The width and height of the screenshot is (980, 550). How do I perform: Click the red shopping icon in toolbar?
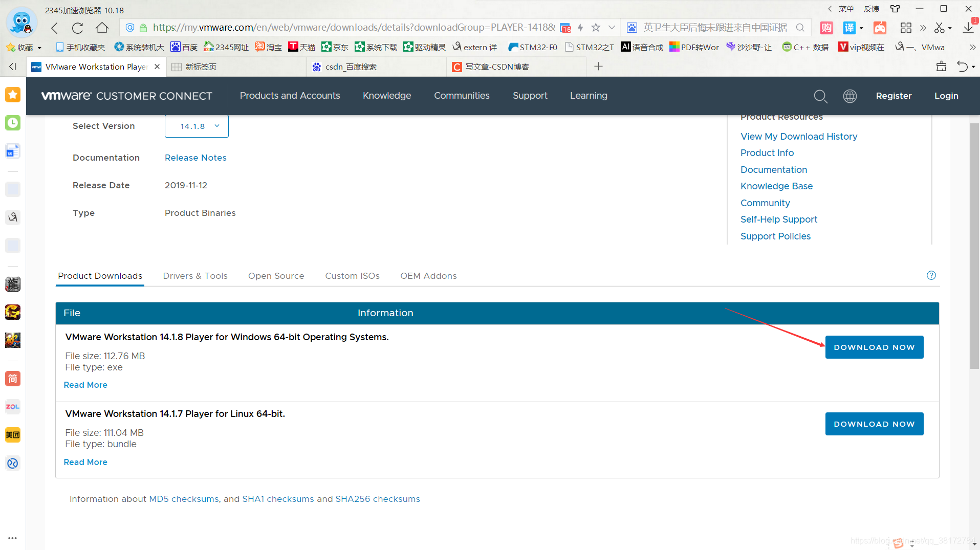[826, 28]
